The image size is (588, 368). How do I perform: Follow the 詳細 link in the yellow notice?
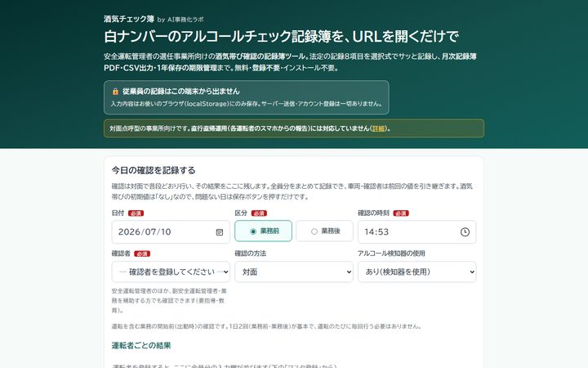(x=378, y=128)
